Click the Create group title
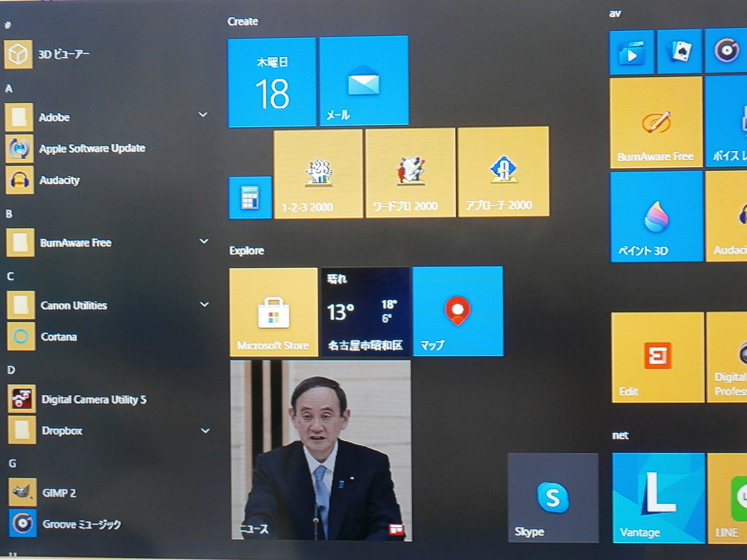The height and width of the screenshot is (560, 747). (x=243, y=22)
